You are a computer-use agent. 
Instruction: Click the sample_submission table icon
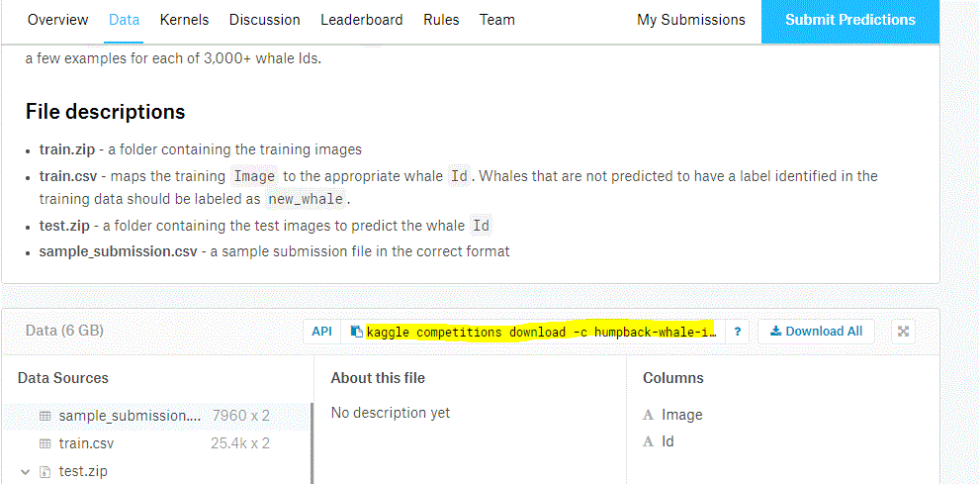pyautogui.click(x=45, y=416)
